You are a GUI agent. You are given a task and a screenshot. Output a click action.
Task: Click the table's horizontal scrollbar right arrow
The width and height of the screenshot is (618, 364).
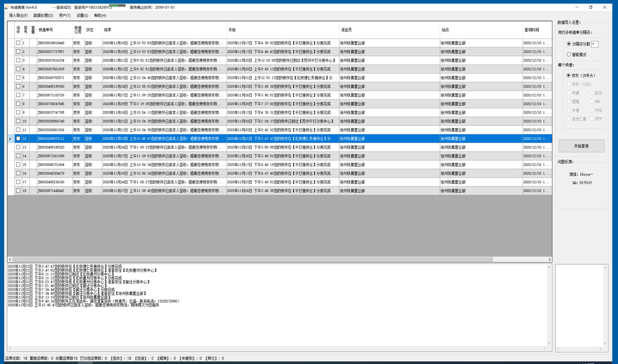(x=550, y=259)
